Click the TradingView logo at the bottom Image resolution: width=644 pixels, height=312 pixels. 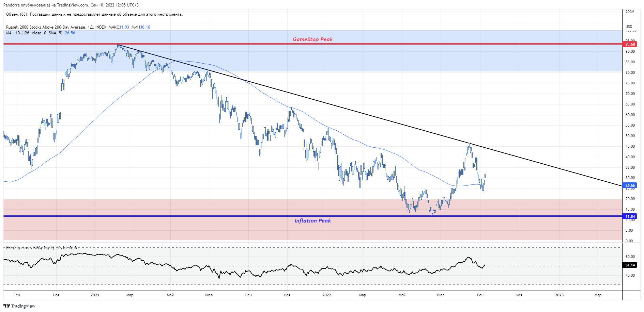tap(19, 306)
